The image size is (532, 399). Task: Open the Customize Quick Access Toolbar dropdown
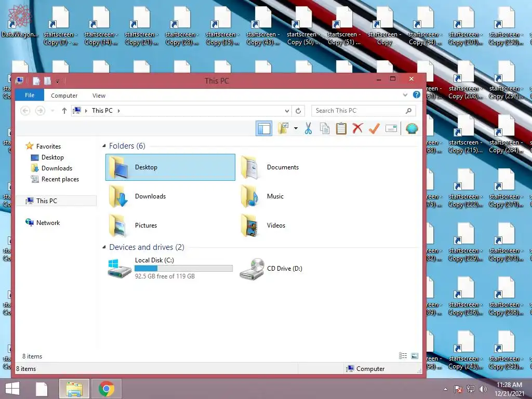pos(57,81)
